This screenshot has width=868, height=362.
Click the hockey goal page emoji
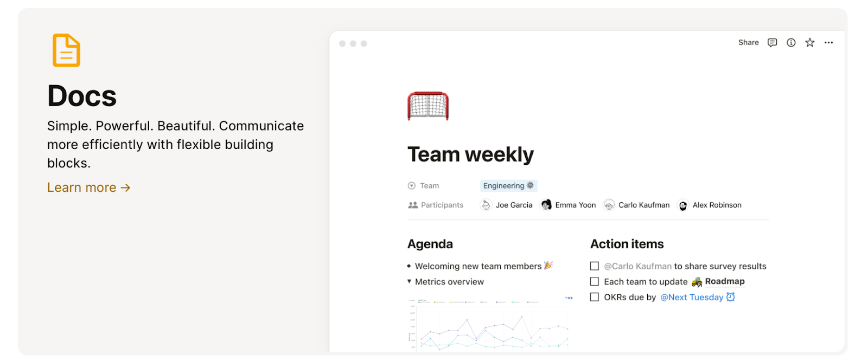click(x=428, y=106)
